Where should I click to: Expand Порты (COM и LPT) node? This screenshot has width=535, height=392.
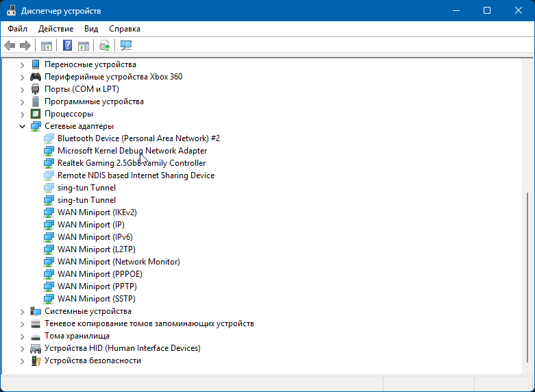click(22, 90)
